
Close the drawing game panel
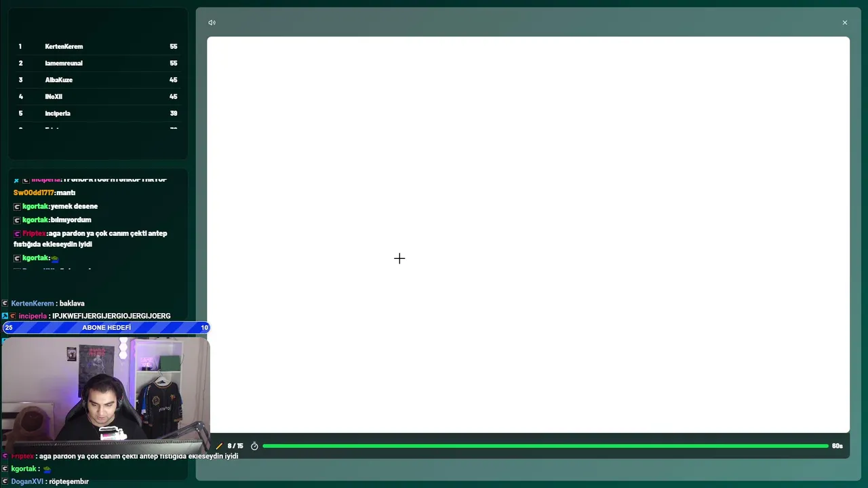(845, 22)
